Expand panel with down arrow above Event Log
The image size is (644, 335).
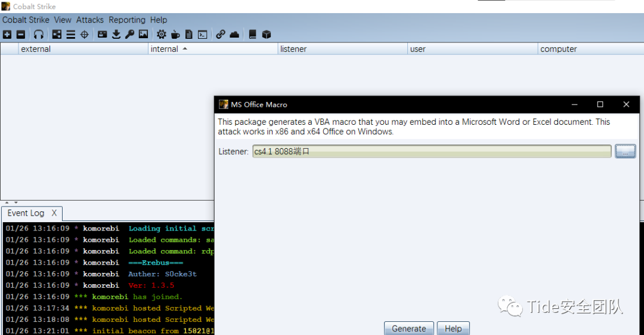tap(16, 202)
